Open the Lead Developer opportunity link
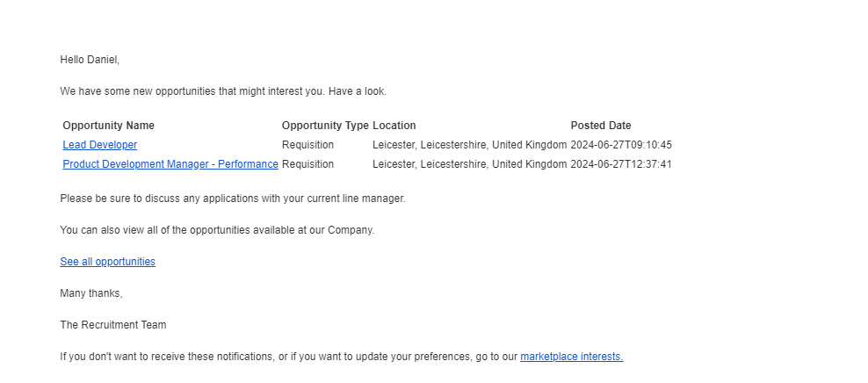868x383 pixels. click(99, 145)
